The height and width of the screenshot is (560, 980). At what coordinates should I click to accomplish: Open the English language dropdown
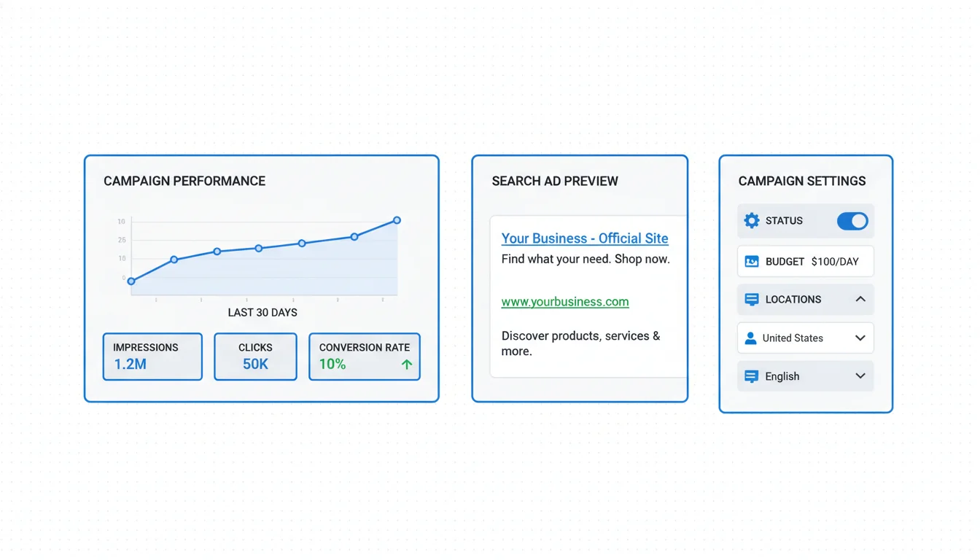pos(860,376)
